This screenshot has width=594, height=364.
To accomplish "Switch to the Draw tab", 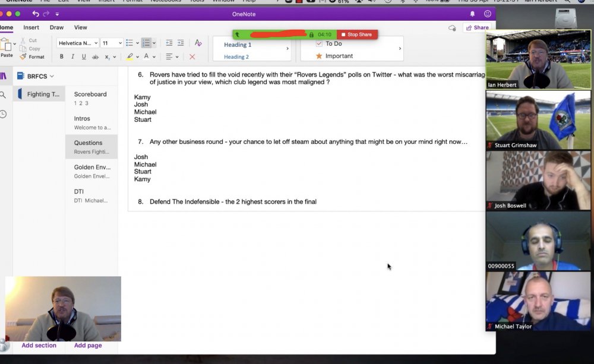I will tap(56, 27).
